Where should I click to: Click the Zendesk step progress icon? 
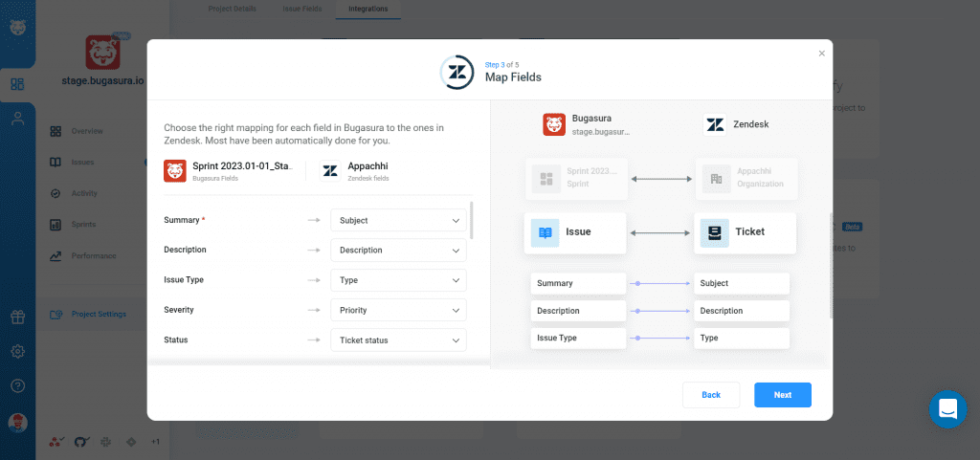coord(457,72)
